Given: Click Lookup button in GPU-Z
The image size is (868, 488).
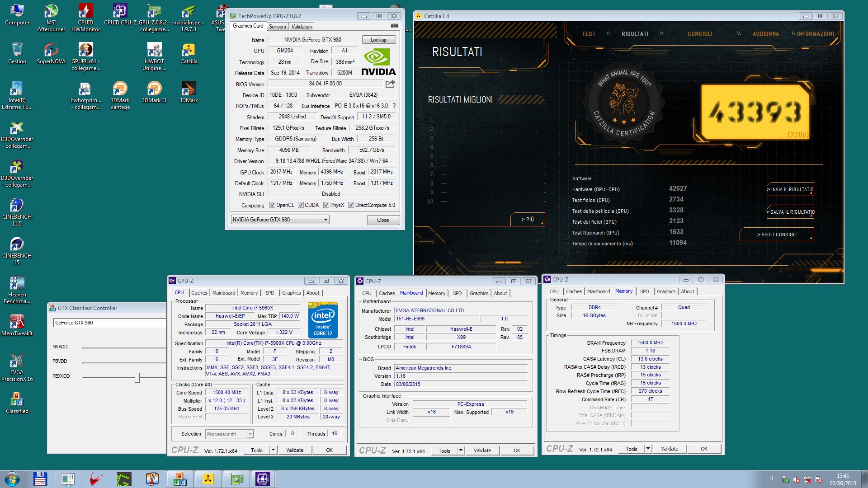Looking at the screenshot, I should [378, 40].
